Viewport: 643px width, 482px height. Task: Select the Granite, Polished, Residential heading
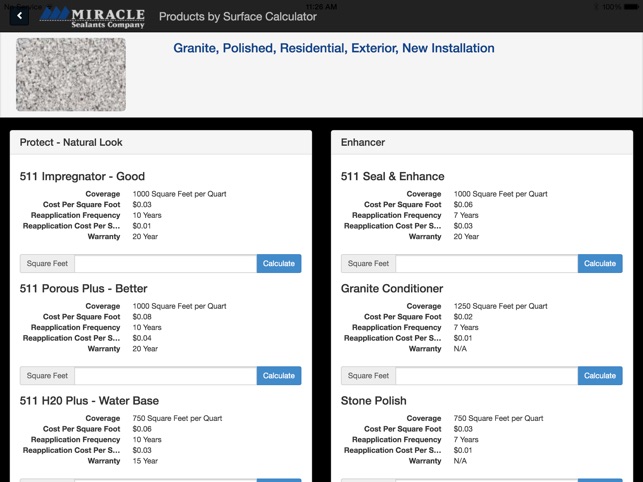tap(334, 48)
